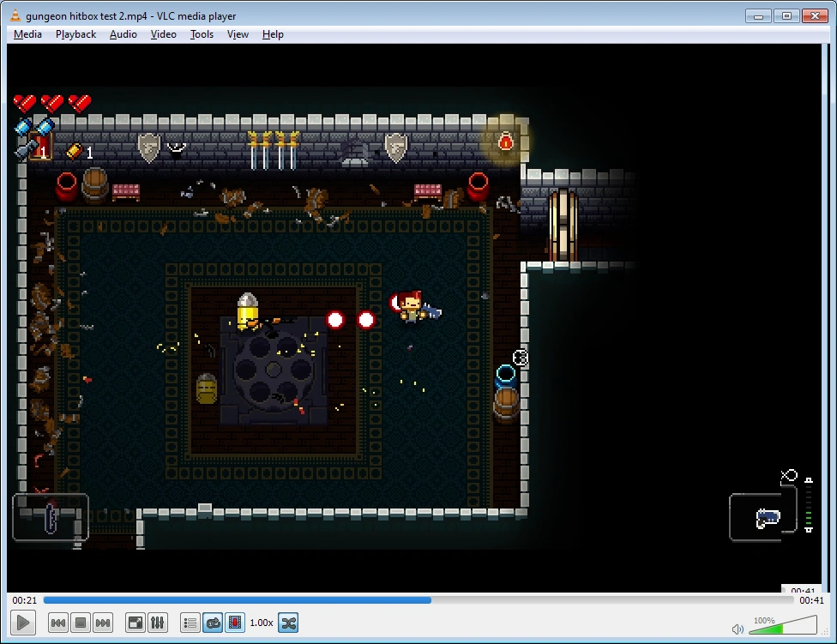Skip to next media in playlist

tap(103, 623)
